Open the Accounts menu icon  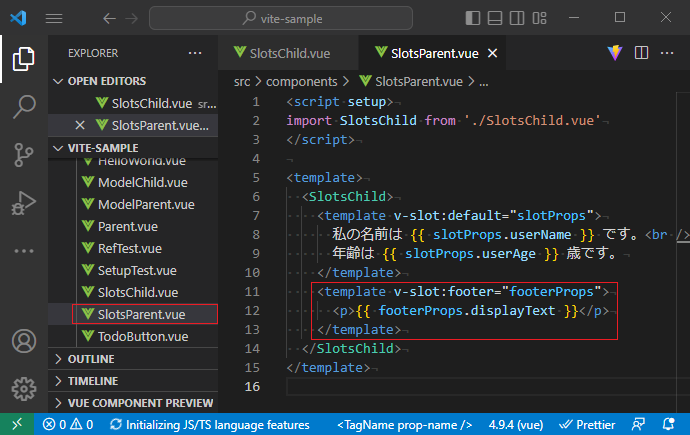click(x=24, y=341)
